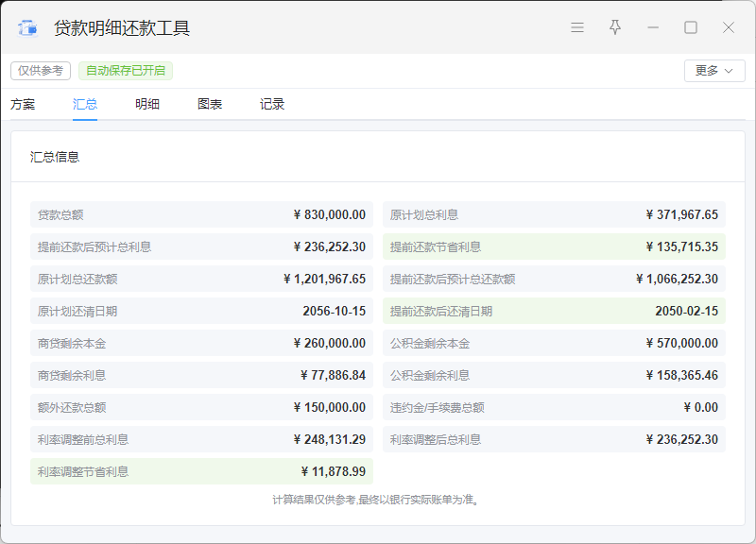Screen dimensions: 756x544
Task: Click the 原计划还清日期 label
Action: tap(77, 312)
